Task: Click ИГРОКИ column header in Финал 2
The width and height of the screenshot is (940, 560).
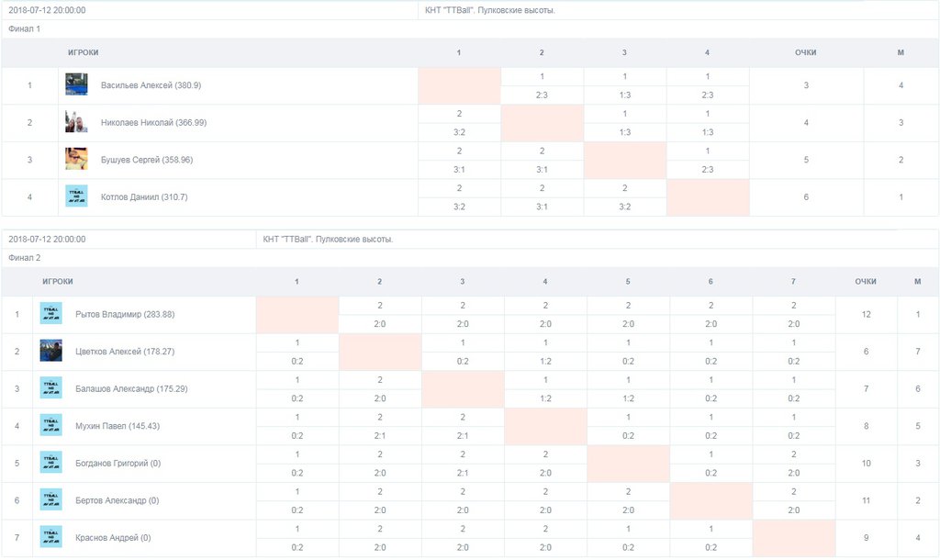Action: [58, 282]
